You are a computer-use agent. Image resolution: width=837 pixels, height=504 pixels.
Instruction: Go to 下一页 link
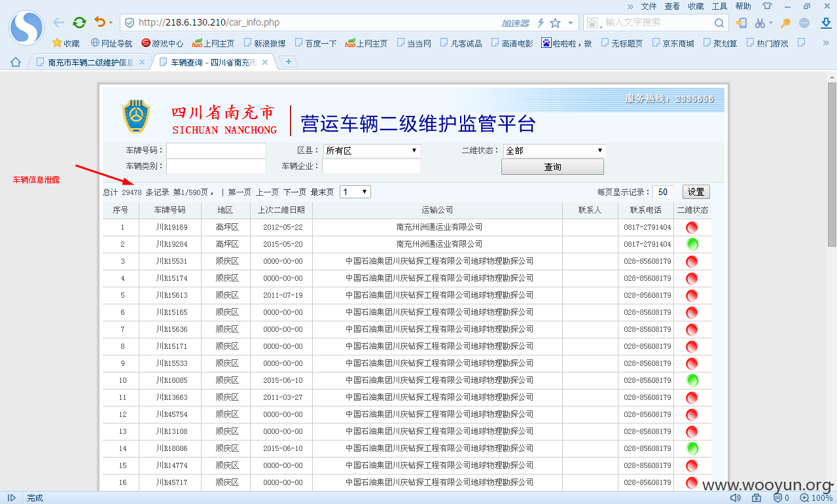pos(294,192)
